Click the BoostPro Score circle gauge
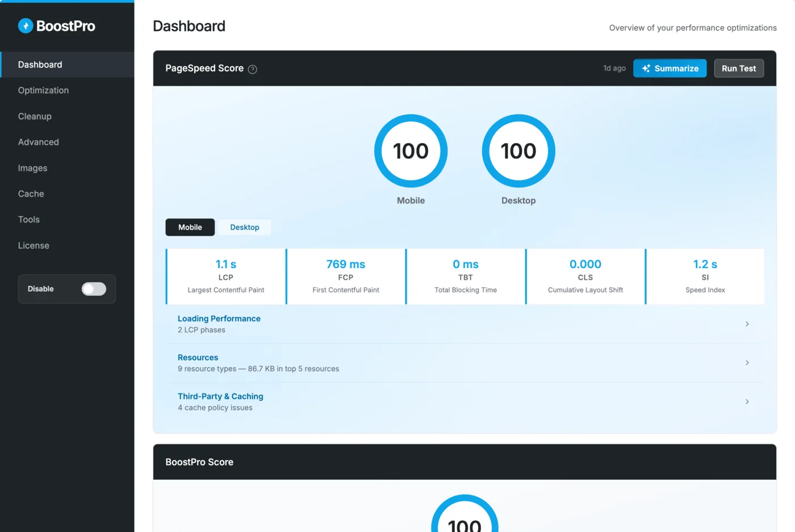The height and width of the screenshot is (532, 795). (x=465, y=513)
